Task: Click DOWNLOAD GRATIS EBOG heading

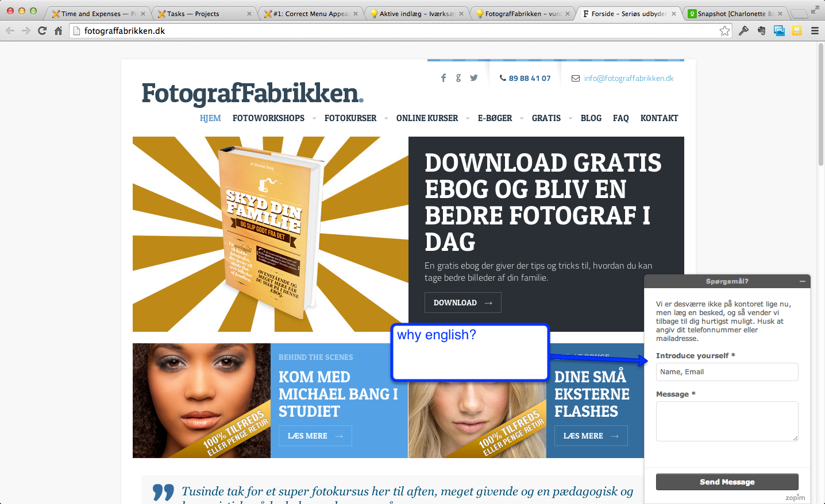Action: point(543,203)
